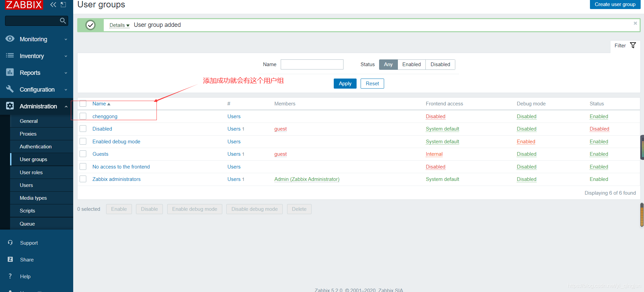Toggle kiosk mode icon beside the logo
Screen dimensions: 644x292
tap(63, 5)
